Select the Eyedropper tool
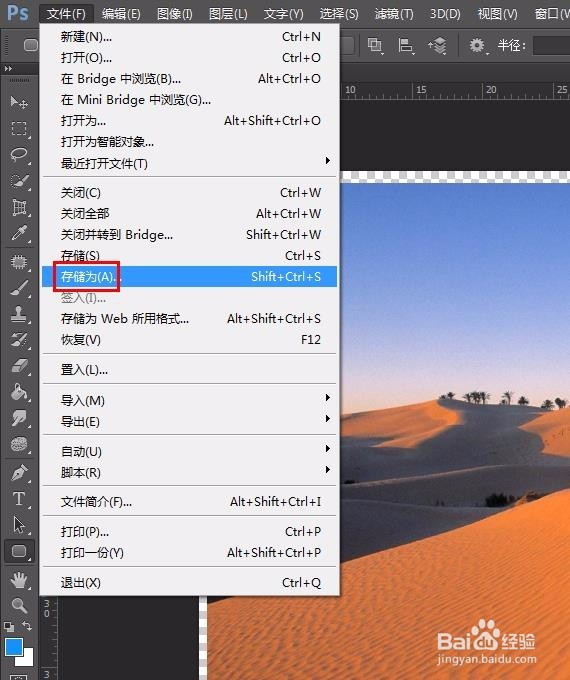This screenshot has width=570, height=680. [19, 233]
